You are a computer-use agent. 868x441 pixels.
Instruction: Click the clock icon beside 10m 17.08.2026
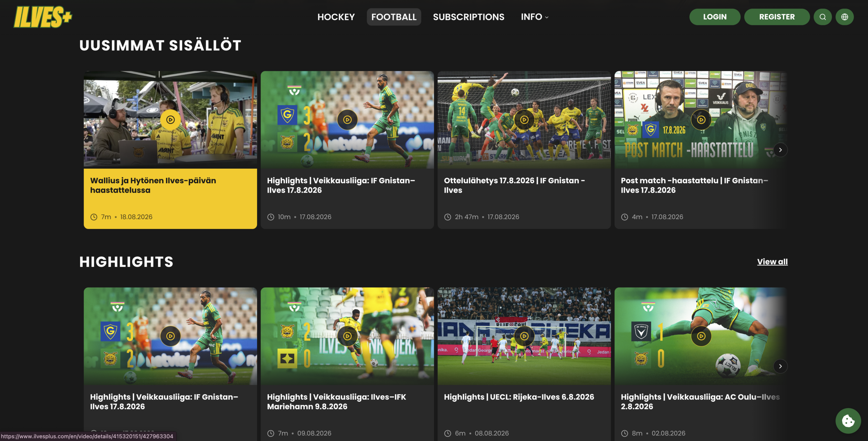(x=271, y=217)
